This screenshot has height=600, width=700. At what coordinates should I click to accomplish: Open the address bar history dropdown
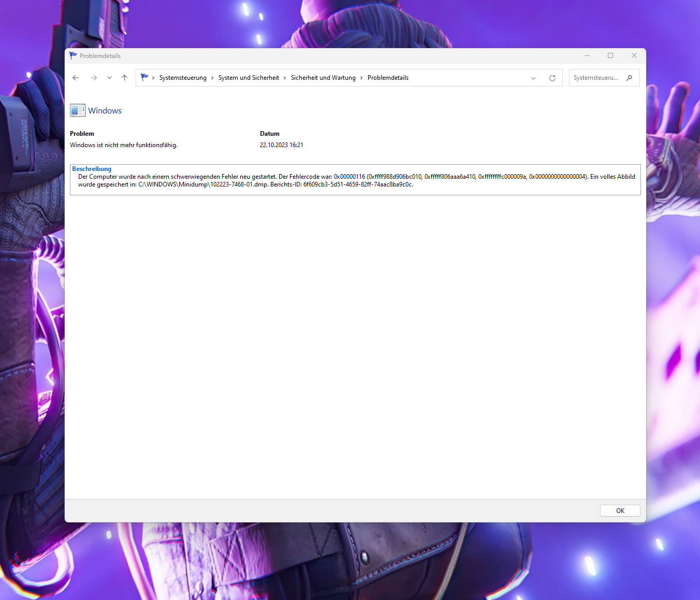[533, 78]
